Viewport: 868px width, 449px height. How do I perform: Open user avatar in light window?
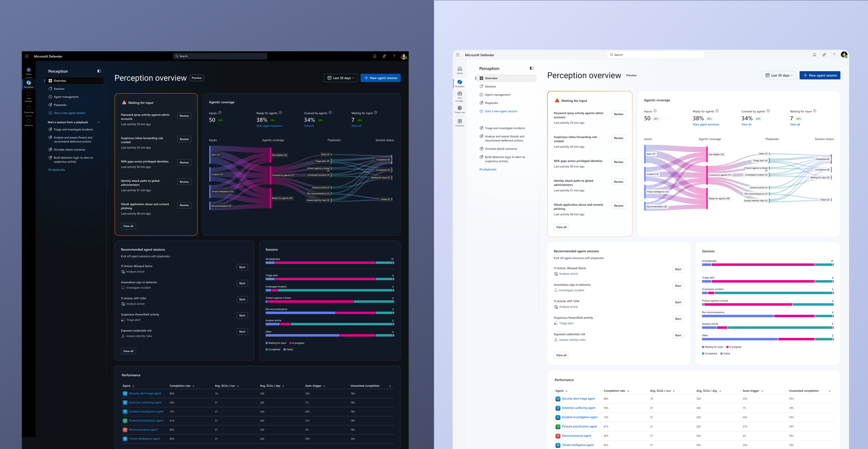point(844,55)
